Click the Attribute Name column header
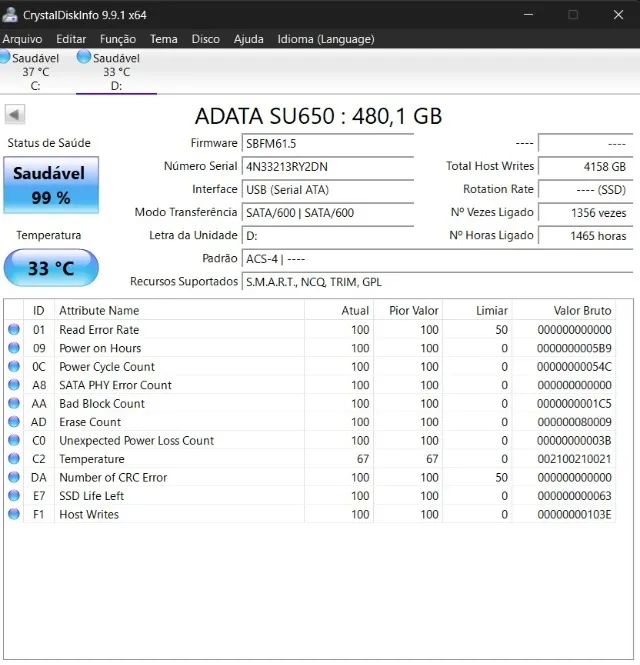 179,310
